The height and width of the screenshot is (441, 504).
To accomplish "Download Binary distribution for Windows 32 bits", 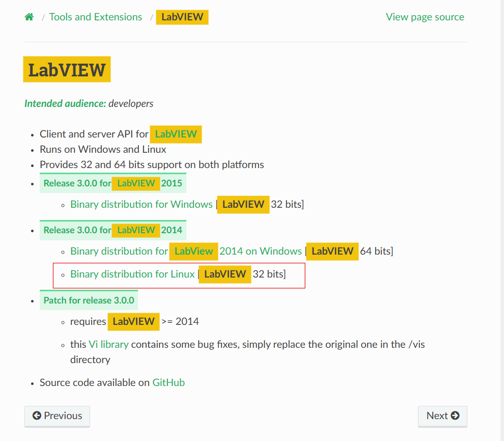I will [x=142, y=204].
